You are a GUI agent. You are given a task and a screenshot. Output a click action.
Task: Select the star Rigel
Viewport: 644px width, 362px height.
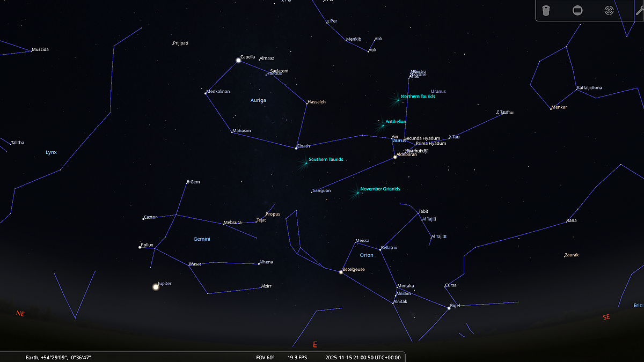point(449,308)
